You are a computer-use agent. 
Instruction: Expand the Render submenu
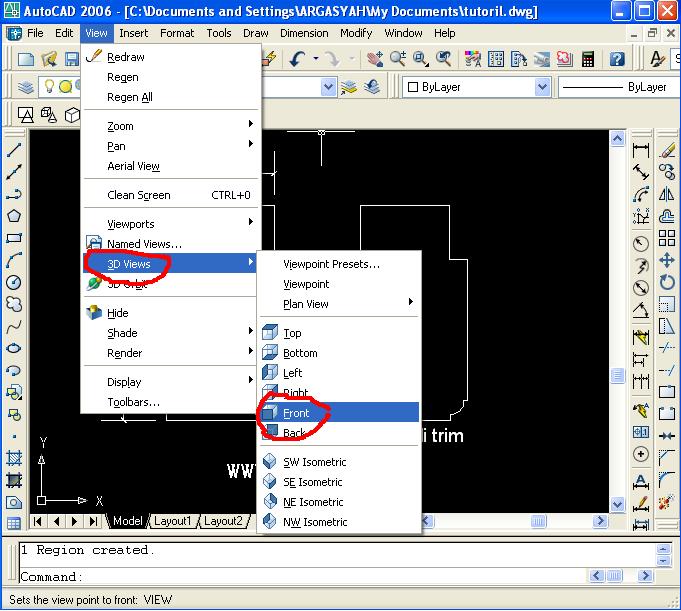(170, 353)
